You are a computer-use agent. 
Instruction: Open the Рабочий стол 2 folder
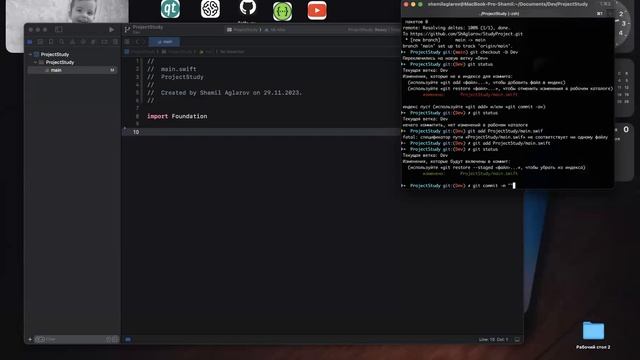tap(593, 336)
